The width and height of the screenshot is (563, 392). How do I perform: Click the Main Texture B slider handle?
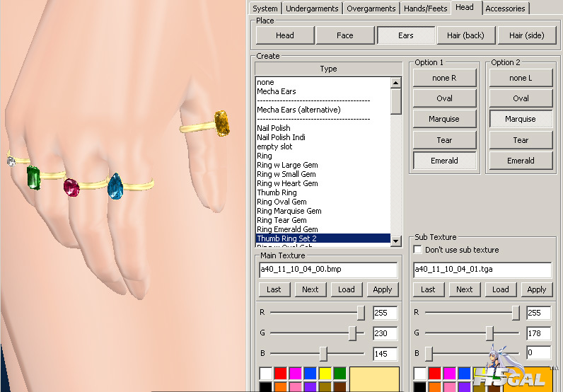(x=323, y=354)
